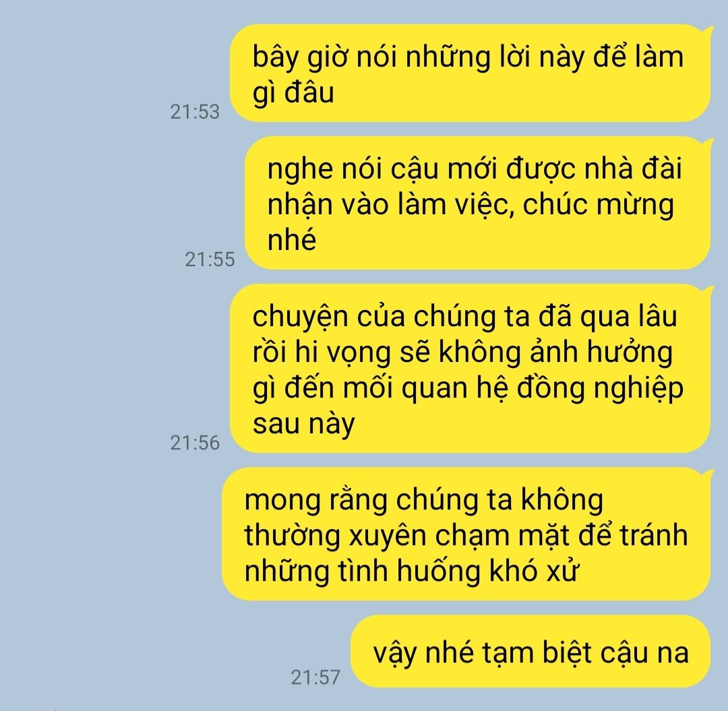Image resolution: width=728 pixels, height=711 pixels.
Task: Tap the message about "nhà đài nhận vào làm việc"
Action: (478, 203)
